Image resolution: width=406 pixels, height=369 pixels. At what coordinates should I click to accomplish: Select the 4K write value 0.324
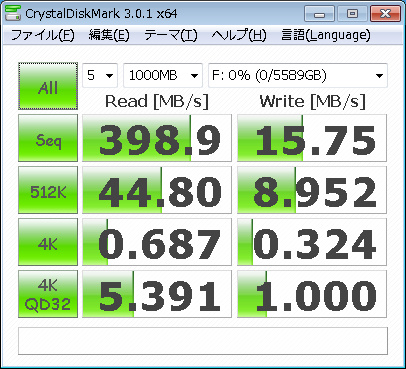(312, 242)
